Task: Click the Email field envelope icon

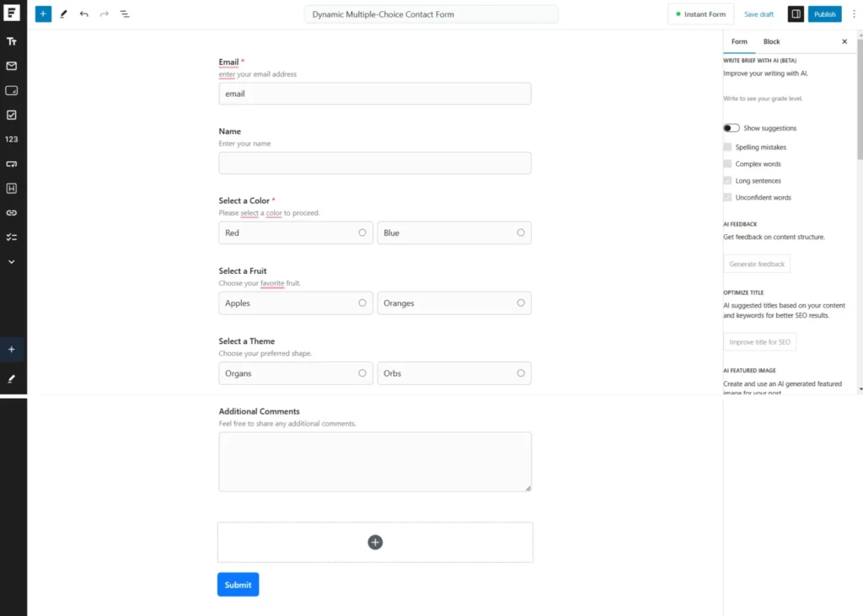Action: (12, 66)
